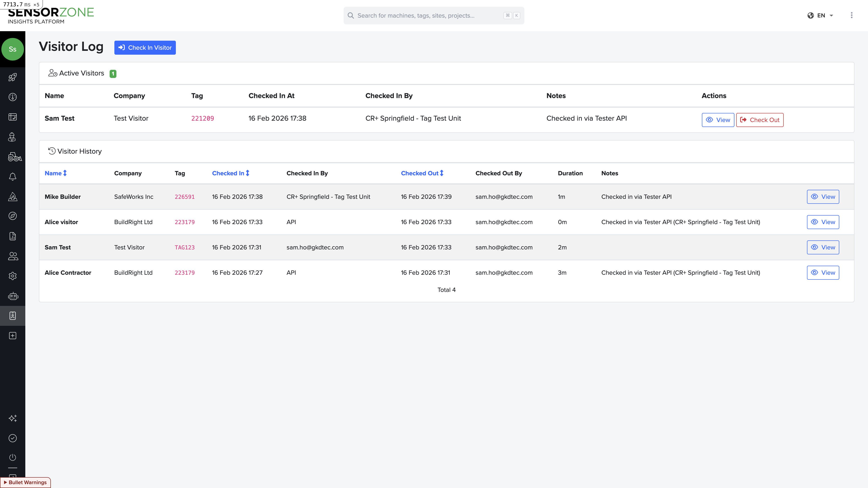The width and height of the screenshot is (868, 488).
Task: Click the machines search field
Action: [x=428, y=16]
